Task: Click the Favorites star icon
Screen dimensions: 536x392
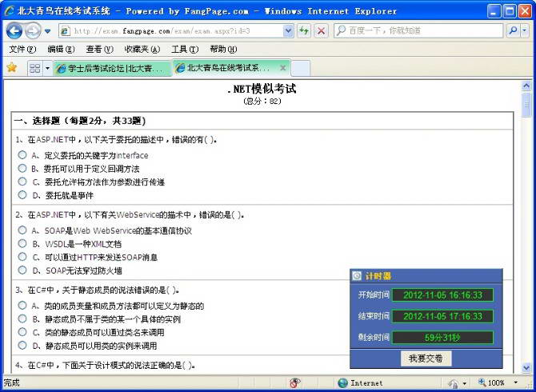Action: point(12,68)
